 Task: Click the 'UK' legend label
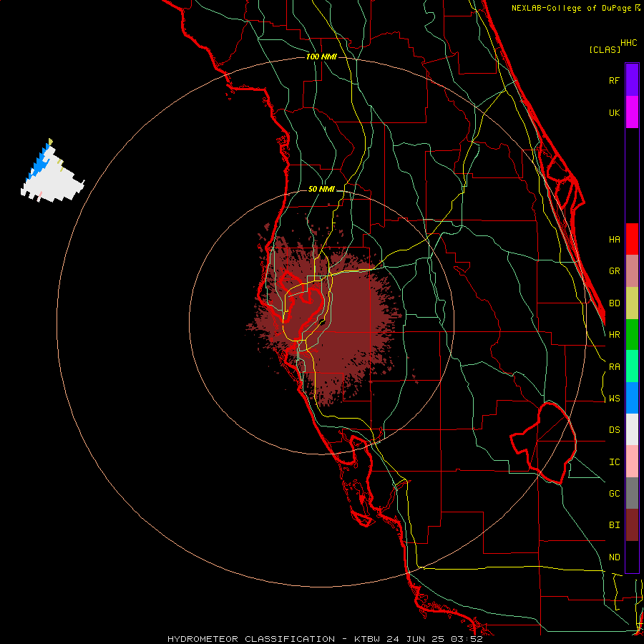click(x=615, y=112)
